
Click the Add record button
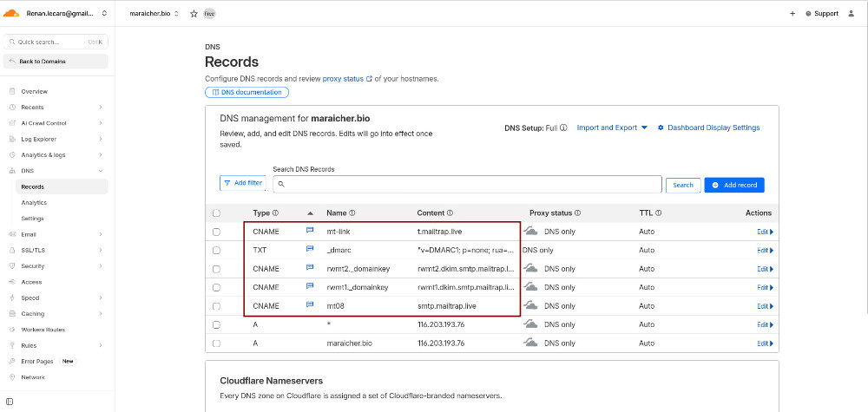coord(733,185)
